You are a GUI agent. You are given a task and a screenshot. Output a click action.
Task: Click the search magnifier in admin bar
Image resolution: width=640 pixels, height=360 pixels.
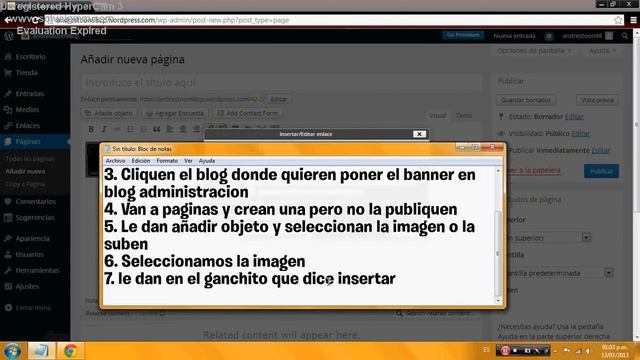tap(625, 36)
